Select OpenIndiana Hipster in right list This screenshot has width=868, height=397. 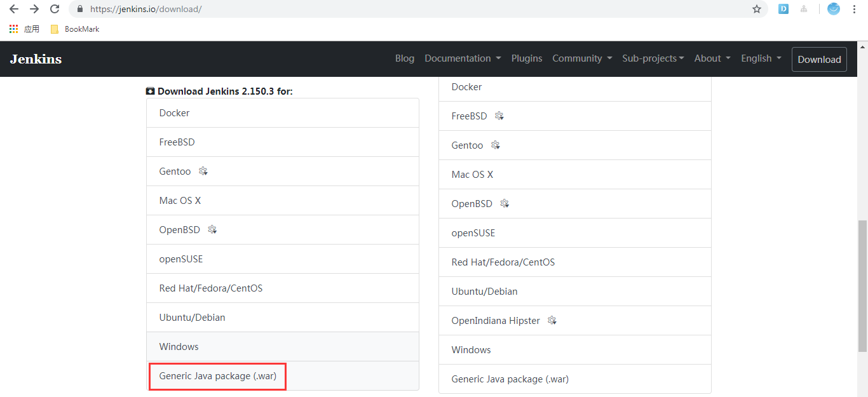575,321
